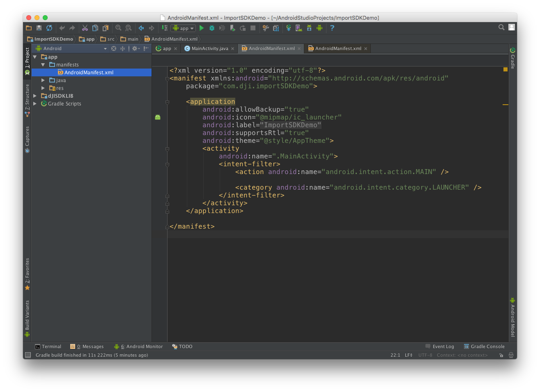Launch the debugger bug icon
Screen dimensions: 540x392
[x=211, y=28]
